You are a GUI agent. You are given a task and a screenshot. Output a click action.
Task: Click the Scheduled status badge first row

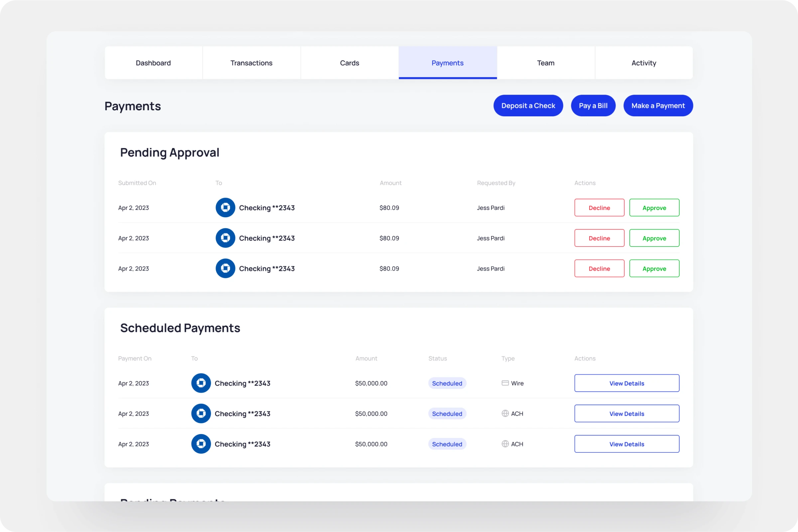pyautogui.click(x=447, y=383)
